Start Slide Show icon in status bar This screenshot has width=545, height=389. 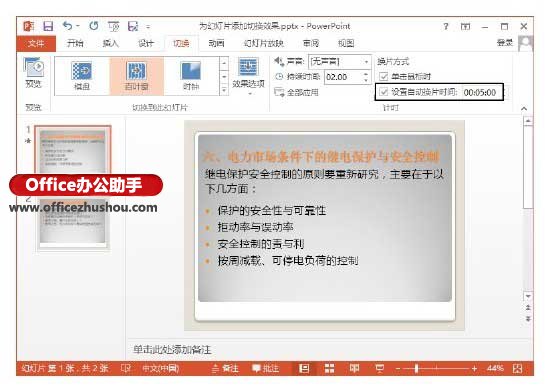coord(380,368)
